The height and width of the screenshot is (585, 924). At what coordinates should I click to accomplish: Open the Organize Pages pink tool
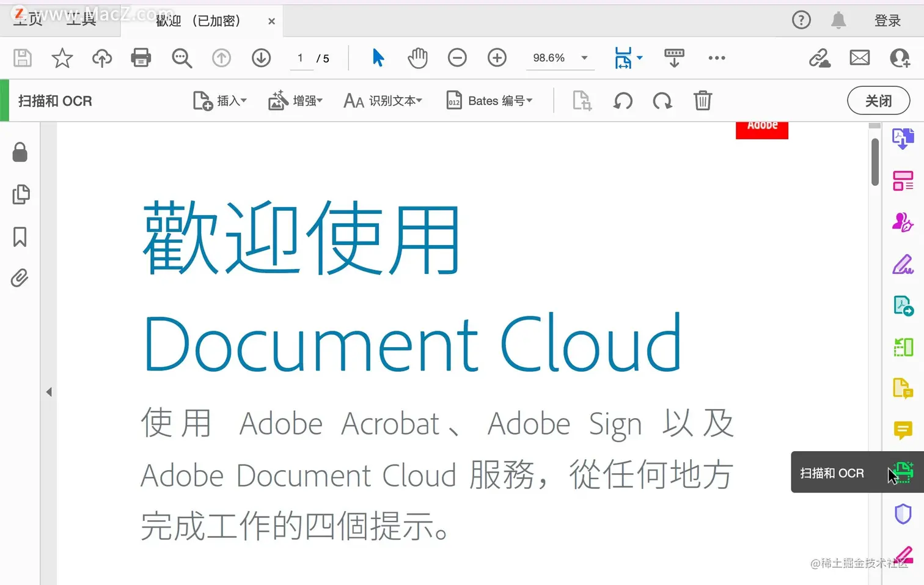point(903,181)
